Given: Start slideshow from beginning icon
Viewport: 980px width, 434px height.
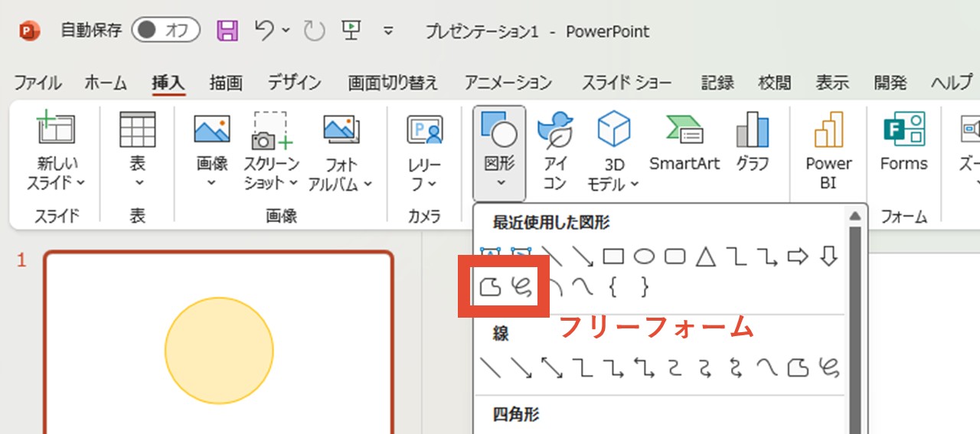Looking at the screenshot, I should [x=351, y=31].
